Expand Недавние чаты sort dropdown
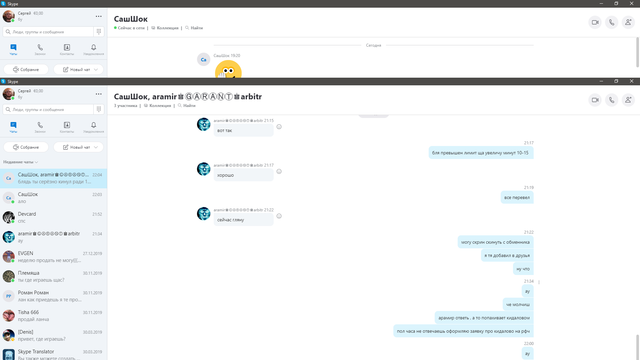Viewport: 640px width, 360px height. point(20,162)
